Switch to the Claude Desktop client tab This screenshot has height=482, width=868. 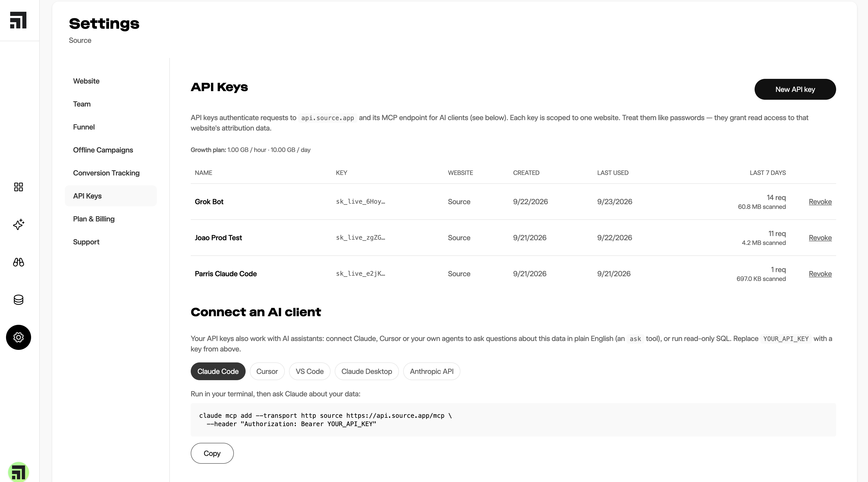pyautogui.click(x=367, y=371)
